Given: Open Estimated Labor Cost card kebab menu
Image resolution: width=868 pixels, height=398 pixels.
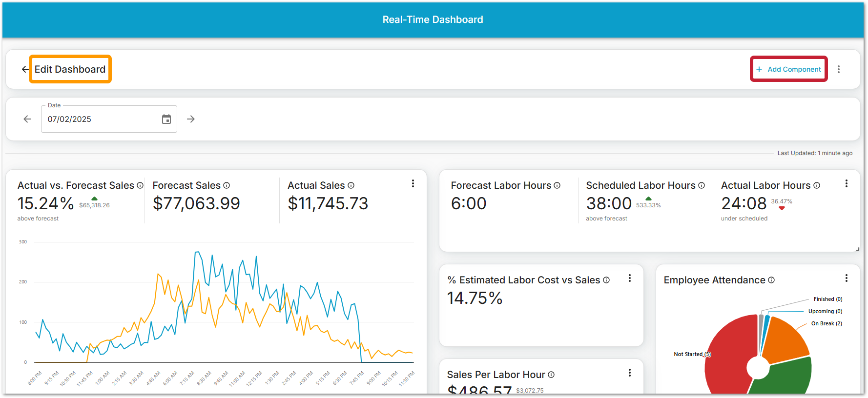Looking at the screenshot, I should [x=630, y=278].
